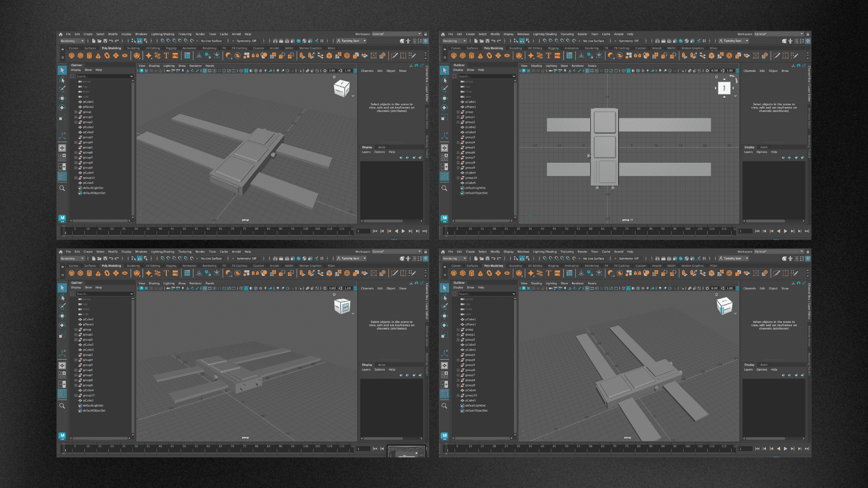Click the Save scene icon in top-right Maya window
This screenshot has height=488, width=868.
(487, 41)
